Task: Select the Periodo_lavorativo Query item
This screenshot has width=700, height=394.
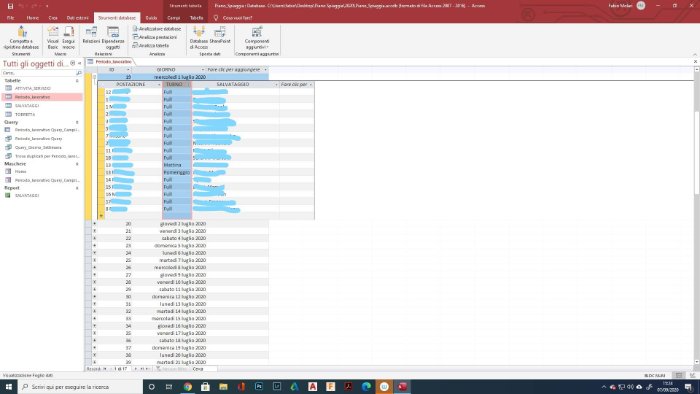Action: (x=38, y=139)
